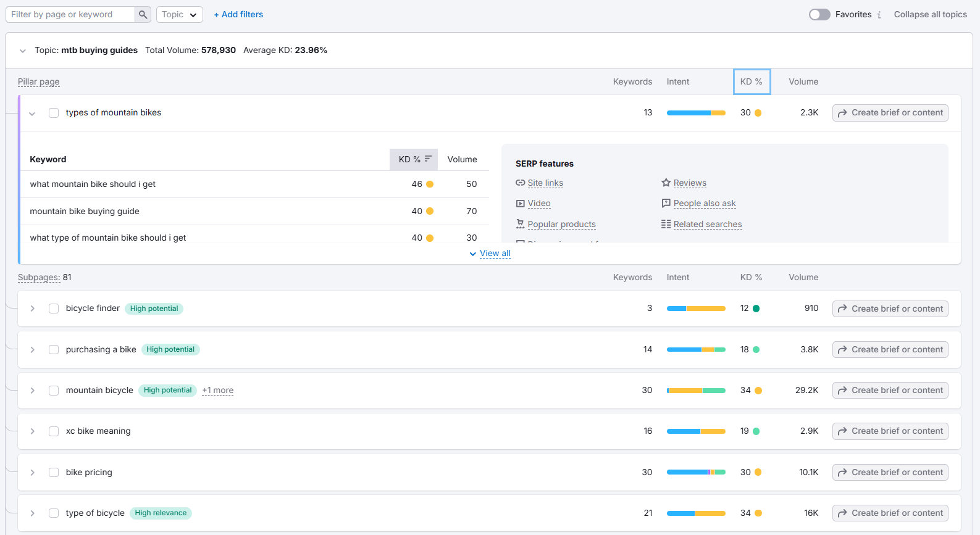Create brief for xc bike meaning
The height and width of the screenshot is (535, 980).
pos(890,431)
